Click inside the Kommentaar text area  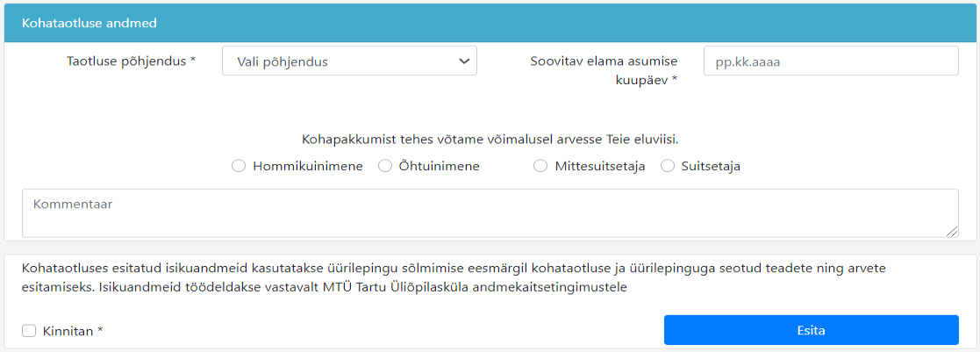coord(489,213)
